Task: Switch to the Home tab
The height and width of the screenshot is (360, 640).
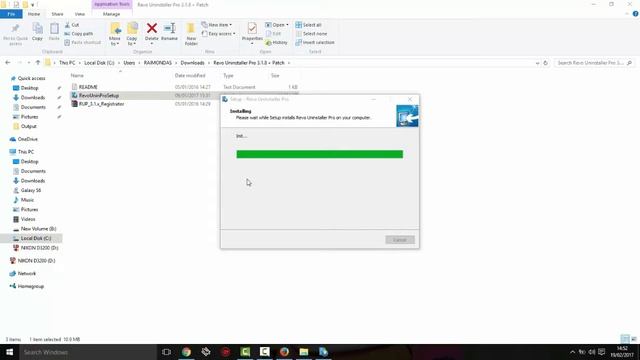Action: tap(34, 14)
